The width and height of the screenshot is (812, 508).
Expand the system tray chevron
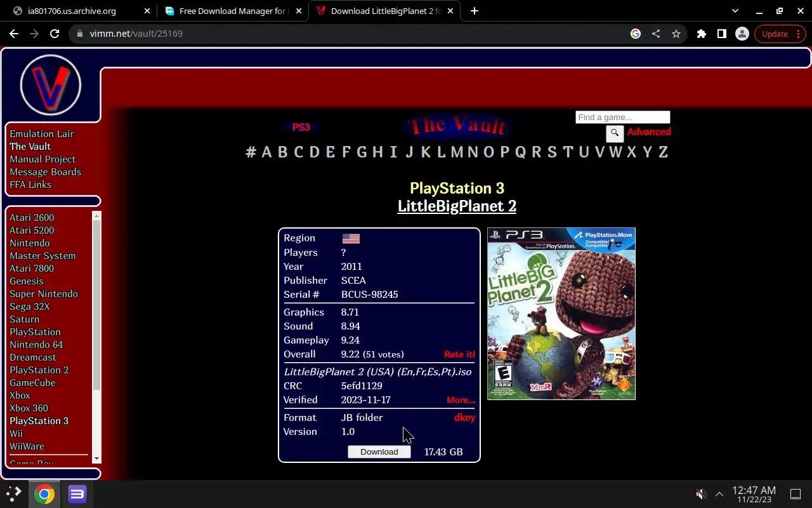[719, 494]
